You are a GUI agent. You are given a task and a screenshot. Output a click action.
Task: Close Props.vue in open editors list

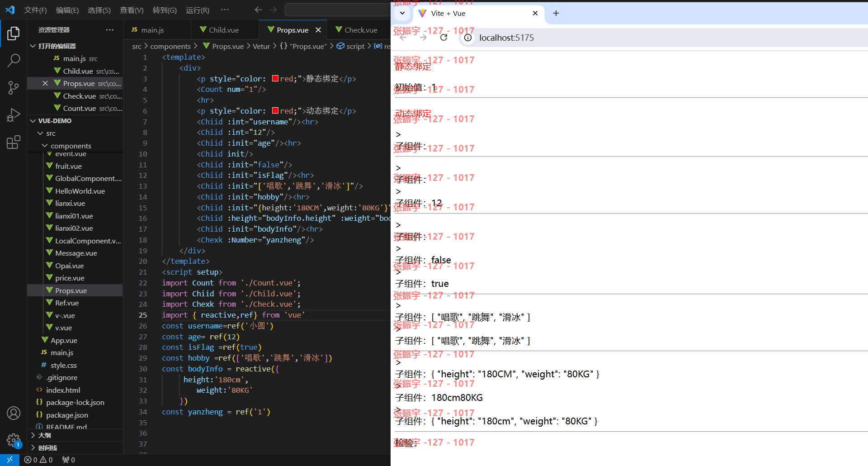[45, 83]
